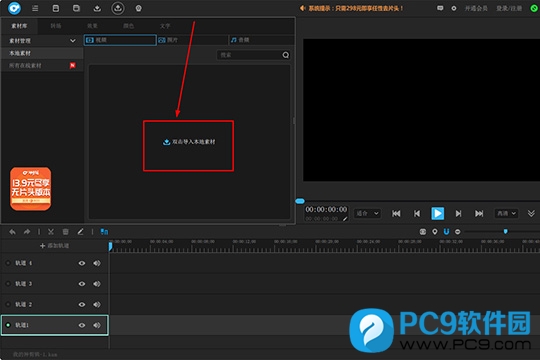
Task: Select the scissors split tool
Action: coord(51,232)
